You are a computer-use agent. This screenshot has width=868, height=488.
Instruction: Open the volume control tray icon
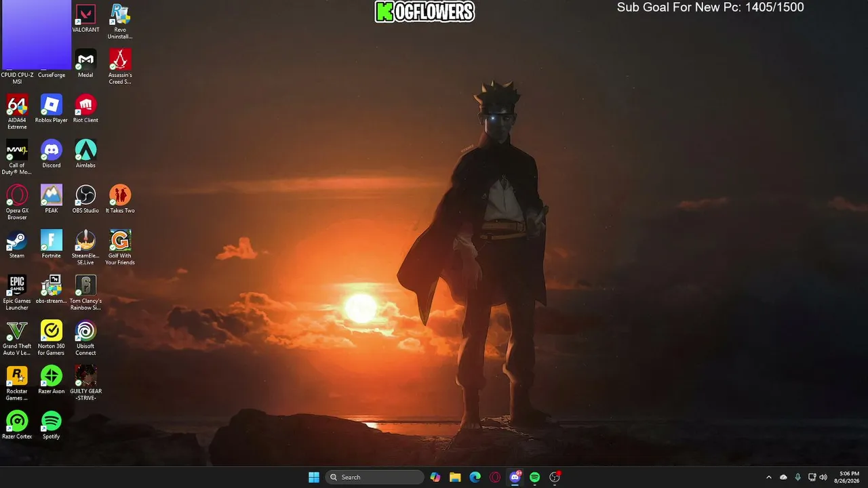click(823, 477)
